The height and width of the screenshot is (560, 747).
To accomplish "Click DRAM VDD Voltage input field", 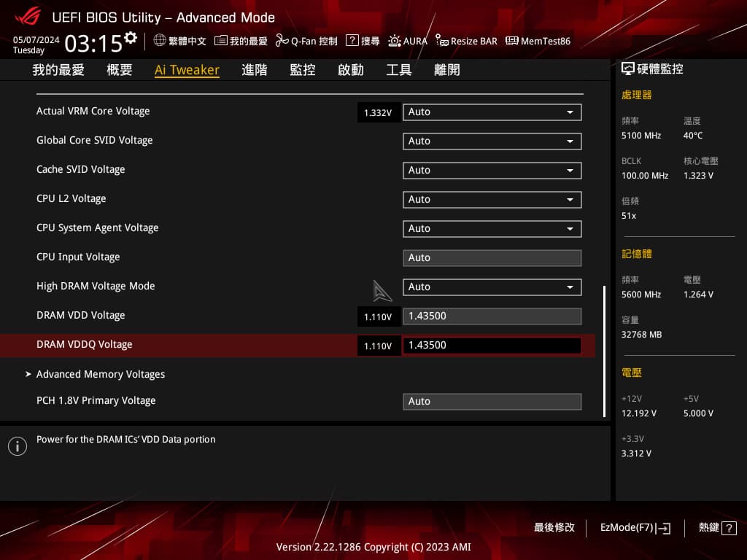I will click(x=492, y=316).
